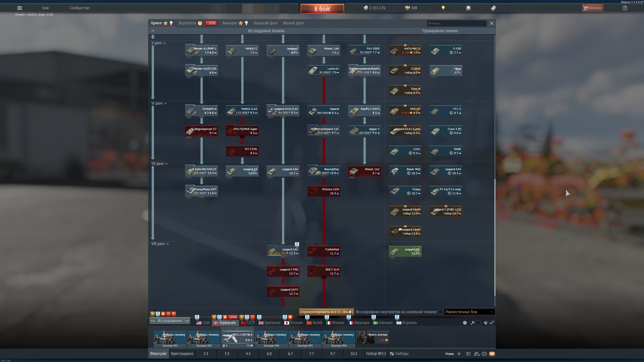Screen dimensions: 644x362
Task: Click the Поиск search field
Action: tap(457, 23)
